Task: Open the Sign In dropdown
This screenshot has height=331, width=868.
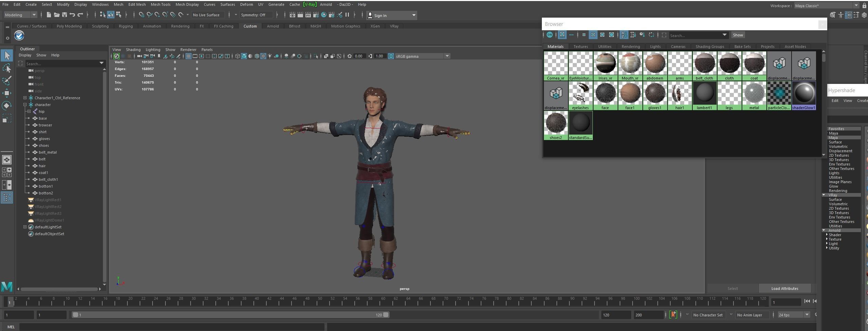Action: (x=392, y=15)
